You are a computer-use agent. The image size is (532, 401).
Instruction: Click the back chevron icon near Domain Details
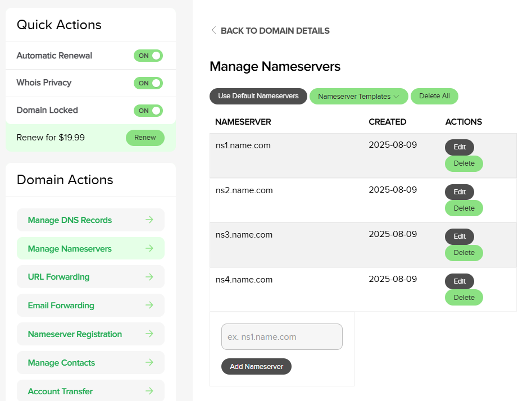coord(213,30)
